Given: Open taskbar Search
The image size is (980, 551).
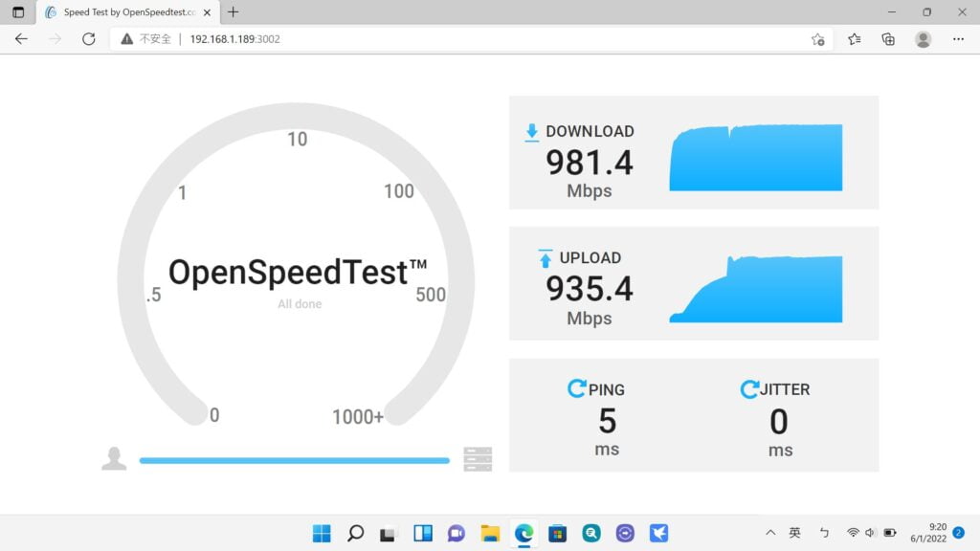Looking at the screenshot, I should [x=356, y=533].
